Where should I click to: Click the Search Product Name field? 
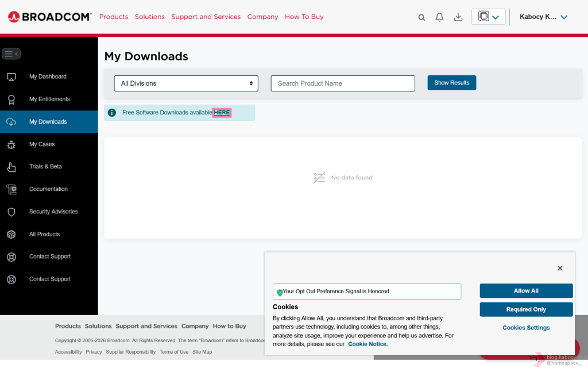point(343,83)
